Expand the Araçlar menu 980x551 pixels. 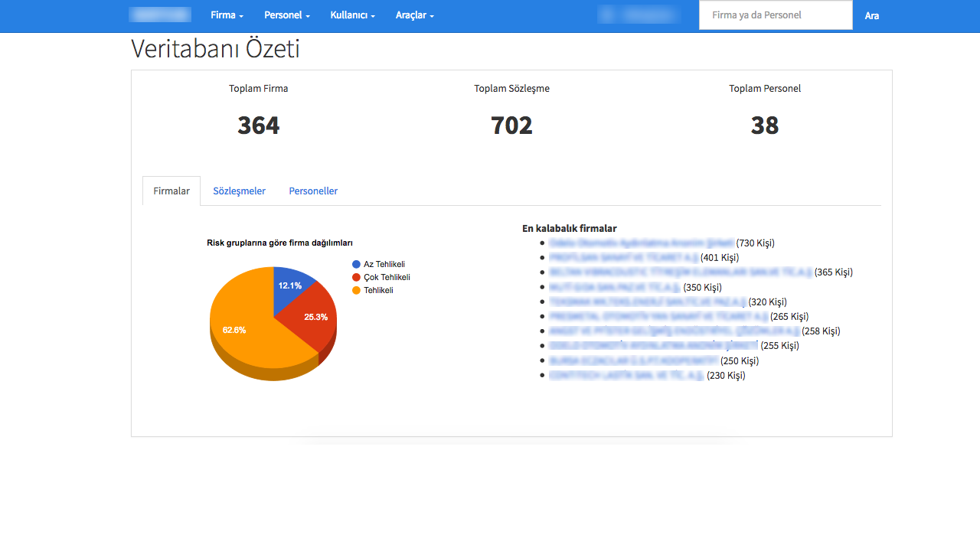(x=414, y=15)
